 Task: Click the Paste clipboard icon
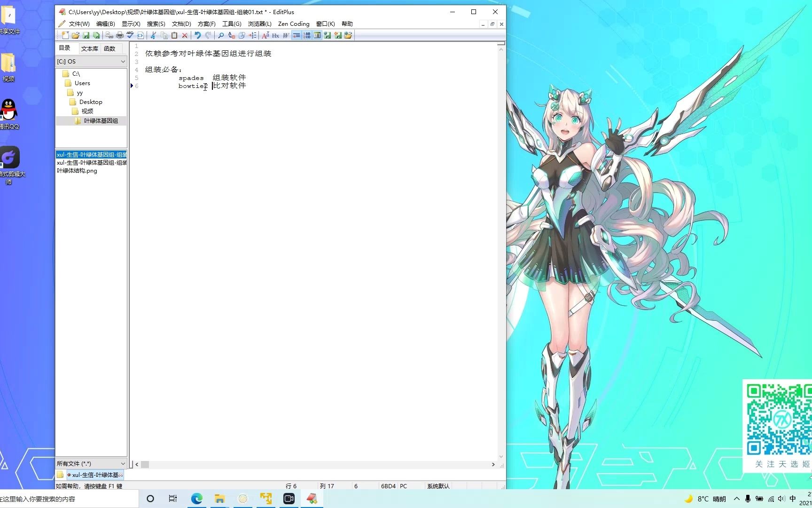[x=174, y=35]
